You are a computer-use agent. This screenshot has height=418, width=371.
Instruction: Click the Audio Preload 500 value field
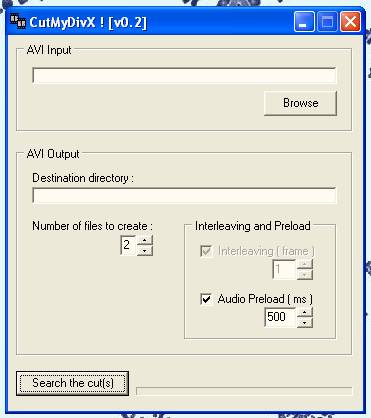pyautogui.click(x=280, y=317)
